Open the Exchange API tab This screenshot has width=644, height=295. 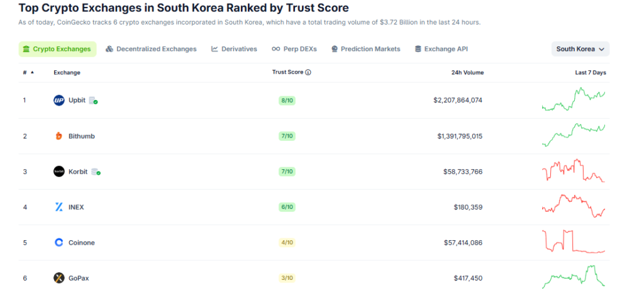[x=441, y=49]
